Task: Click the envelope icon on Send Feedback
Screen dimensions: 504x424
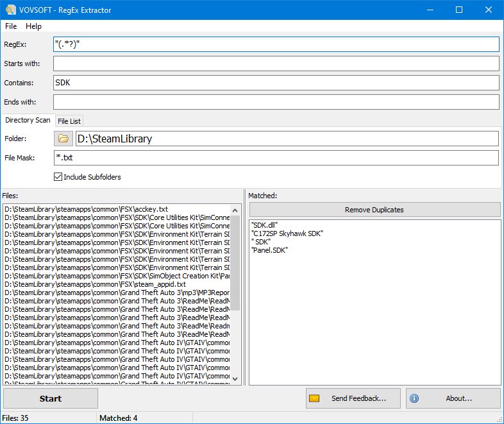Action: [x=314, y=398]
